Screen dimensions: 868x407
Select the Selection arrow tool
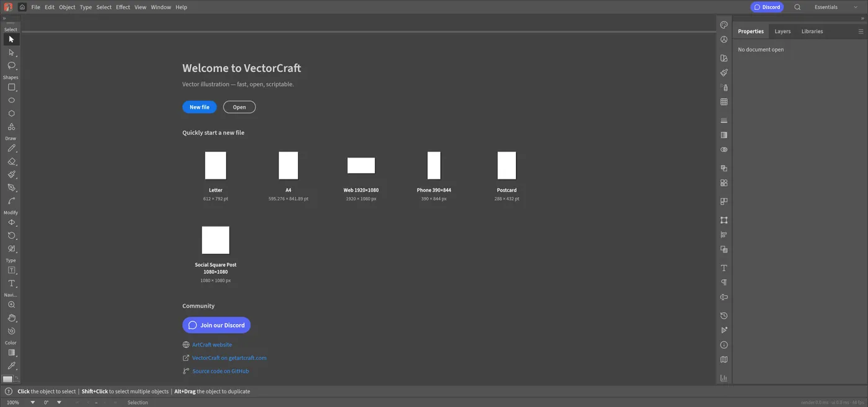(x=11, y=39)
